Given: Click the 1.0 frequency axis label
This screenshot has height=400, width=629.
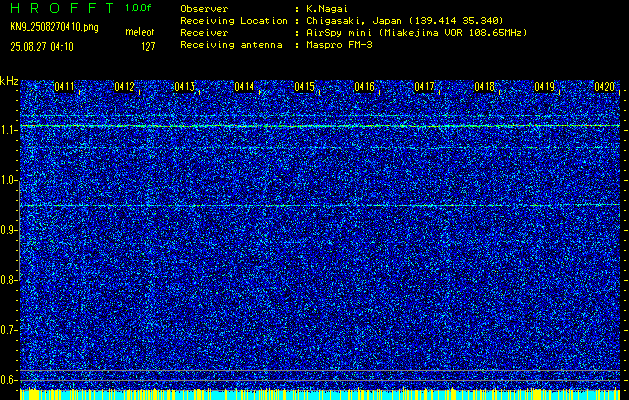Looking at the screenshot, I should pos(8,180).
